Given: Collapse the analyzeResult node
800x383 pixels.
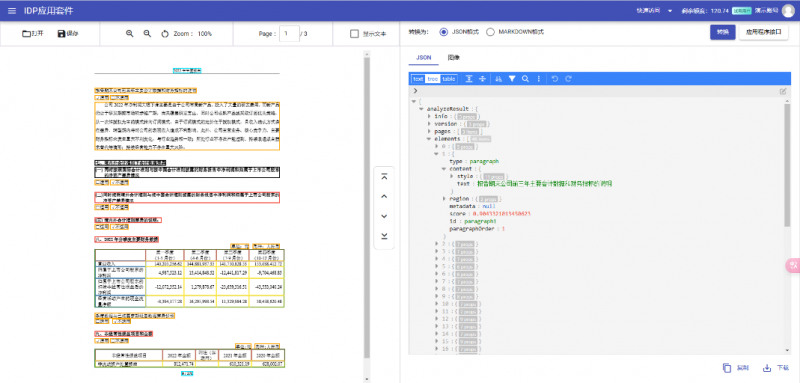Looking at the screenshot, I should (x=421, y=109).
